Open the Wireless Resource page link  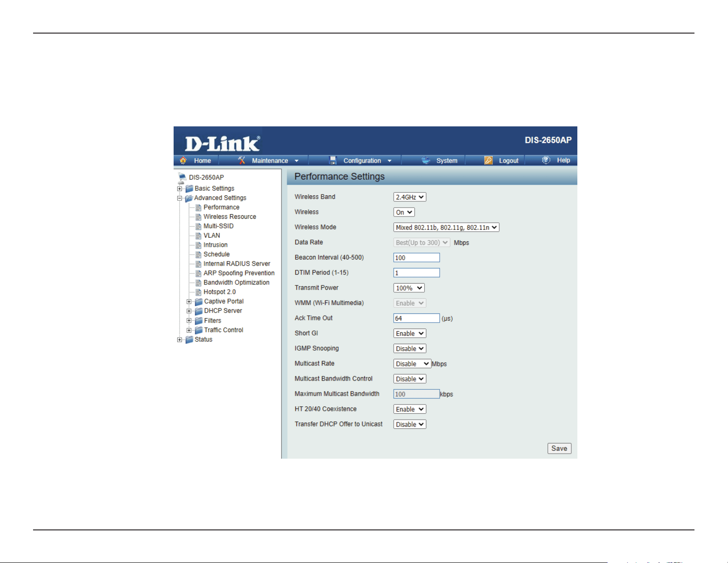(x=230, y=217)
